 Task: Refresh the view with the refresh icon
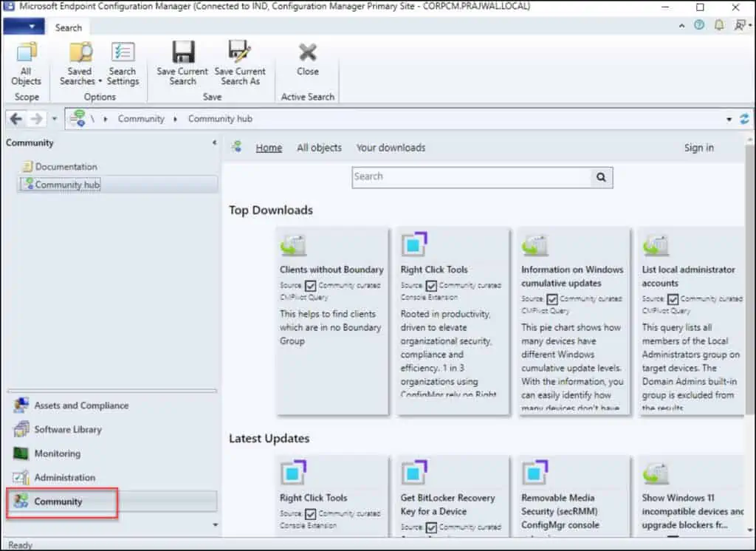(744, 119)
